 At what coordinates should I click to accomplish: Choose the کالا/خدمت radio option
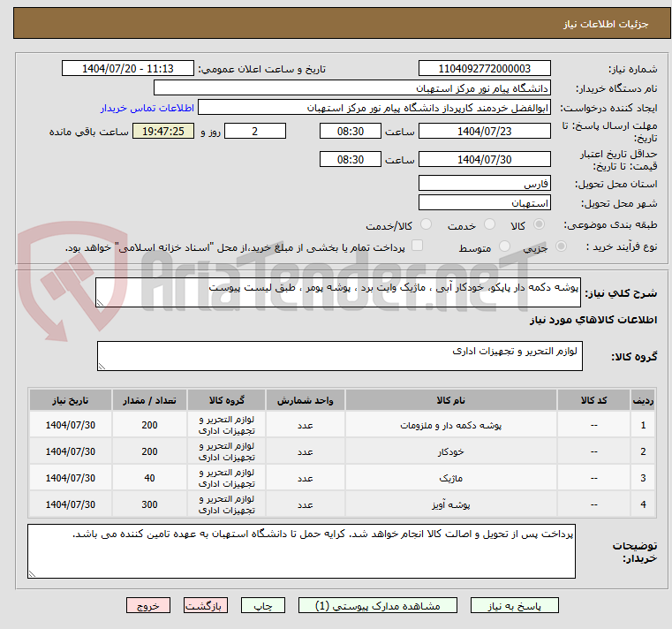[x=427, y=225]
